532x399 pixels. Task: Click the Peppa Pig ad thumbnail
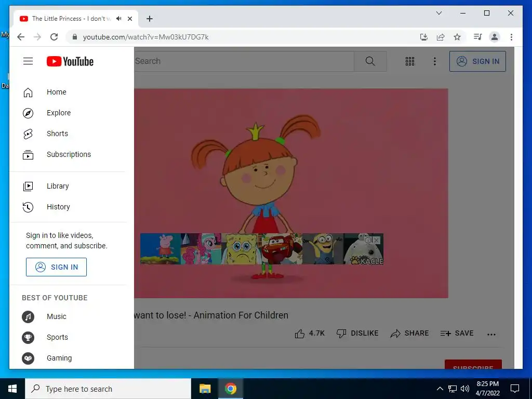coord(161,249)
